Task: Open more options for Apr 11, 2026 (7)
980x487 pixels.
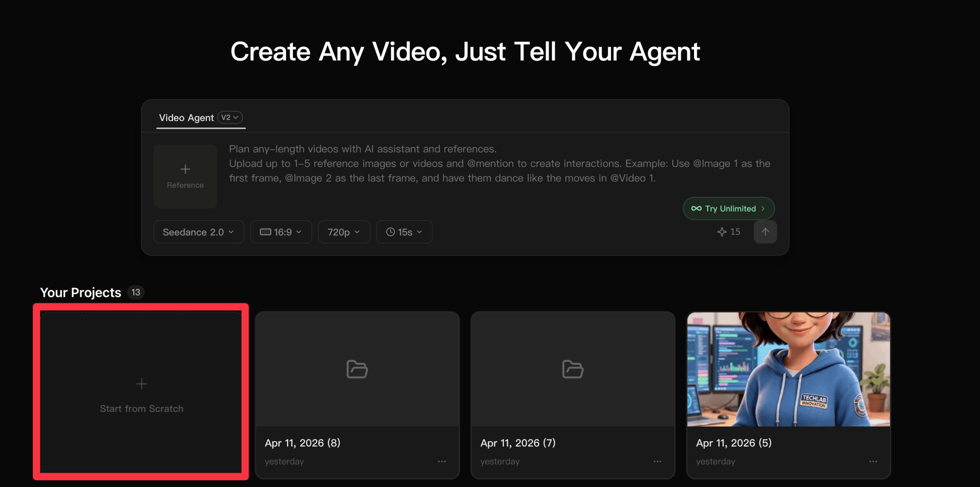Action: pos(657,461)
